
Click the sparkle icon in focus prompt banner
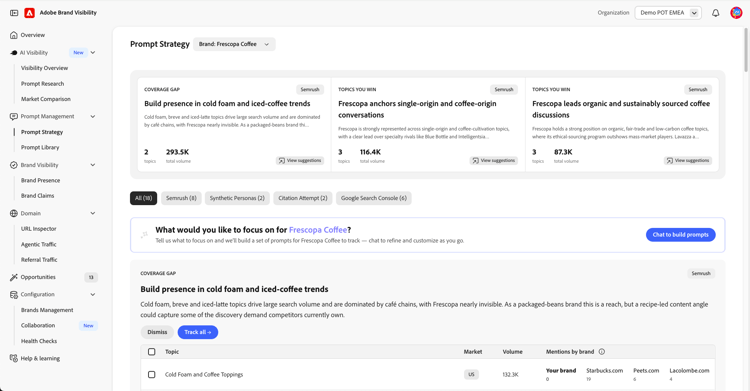coord(144,235)
